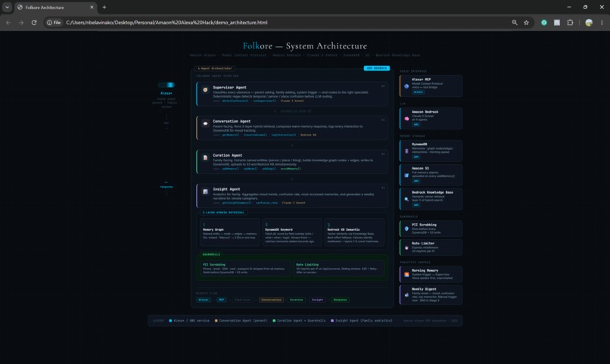Open the Extensions puzzle-piece icon
Image resolution: width=610 pixels, height=364 pixels.
click(x=570, y=23)
